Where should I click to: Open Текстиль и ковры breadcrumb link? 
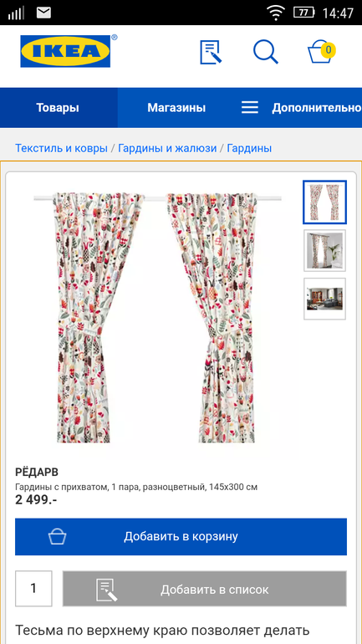coord(61,148)
